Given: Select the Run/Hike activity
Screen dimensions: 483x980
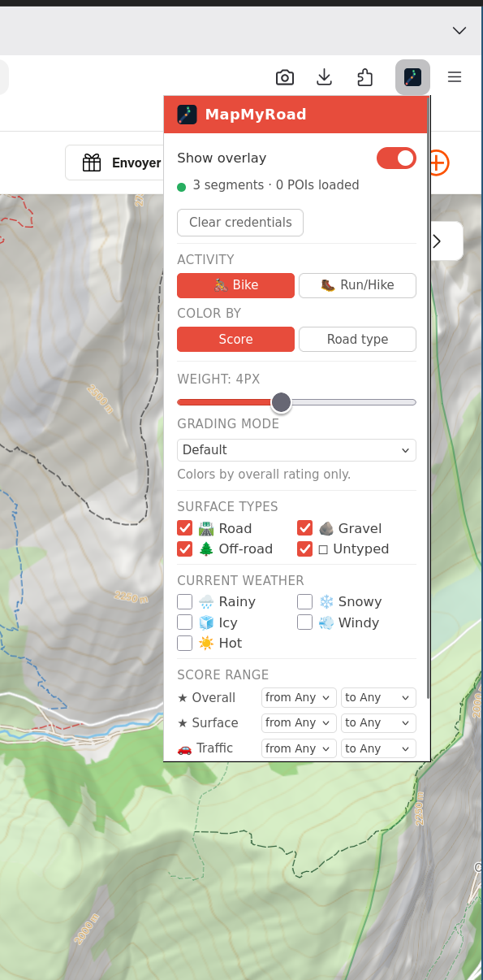Looking at the screenshot, I should (357, 285).
